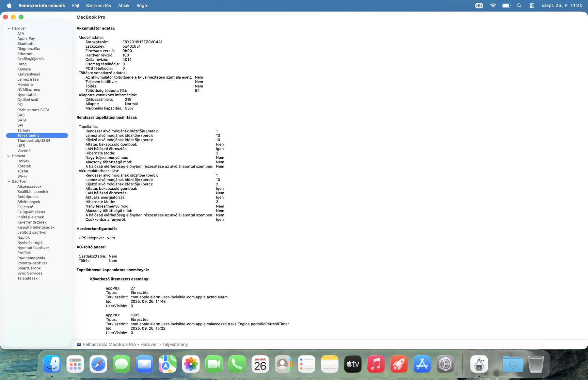Launch Safari from the Dock
Screen dimensions: 588x380
pyautogui.click(x=98, y=364)
